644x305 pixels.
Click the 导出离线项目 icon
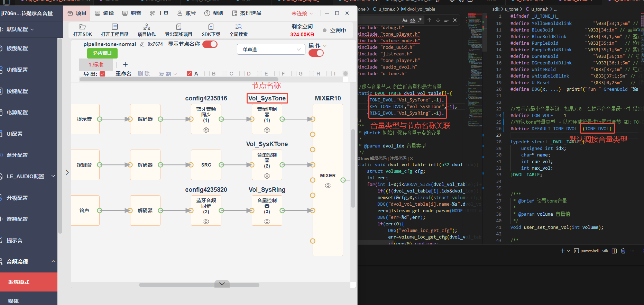click(x=178, y=27)
